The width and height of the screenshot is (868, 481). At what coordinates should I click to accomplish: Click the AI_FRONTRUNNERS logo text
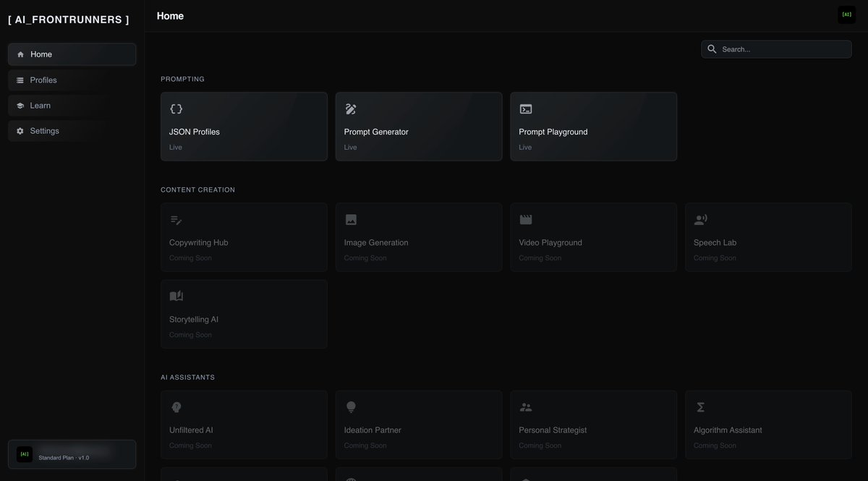(69, 20)
